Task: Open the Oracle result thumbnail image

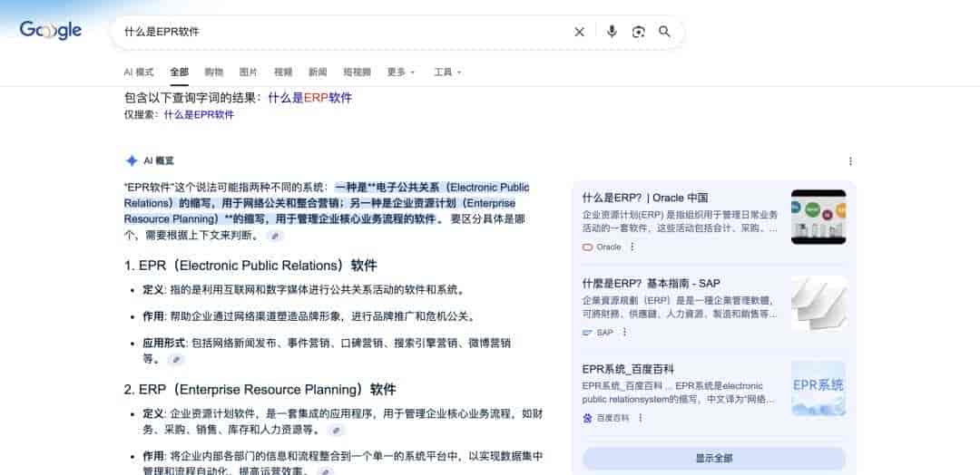Action: pos(818,217)
